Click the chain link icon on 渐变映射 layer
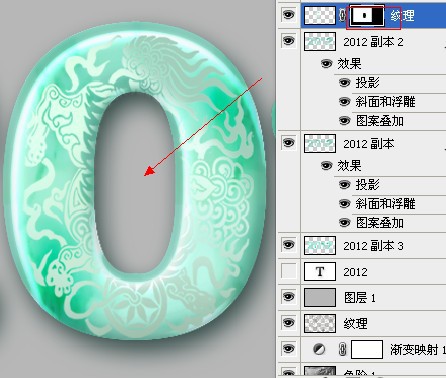 (342, 349)
